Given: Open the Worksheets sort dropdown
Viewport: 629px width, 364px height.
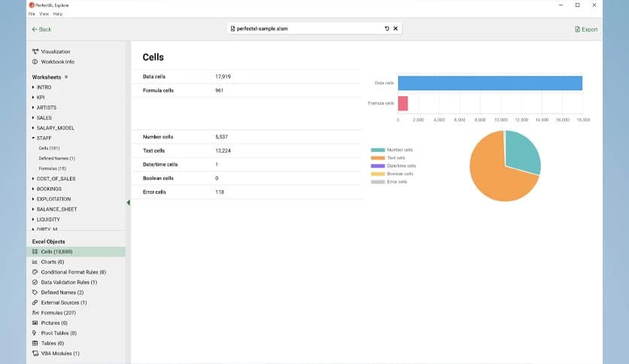Looking at the screenshot, I should point(66,77).
